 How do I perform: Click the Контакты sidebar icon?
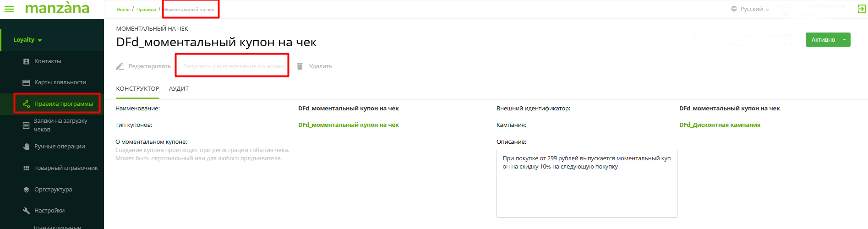tap(26, 61)
